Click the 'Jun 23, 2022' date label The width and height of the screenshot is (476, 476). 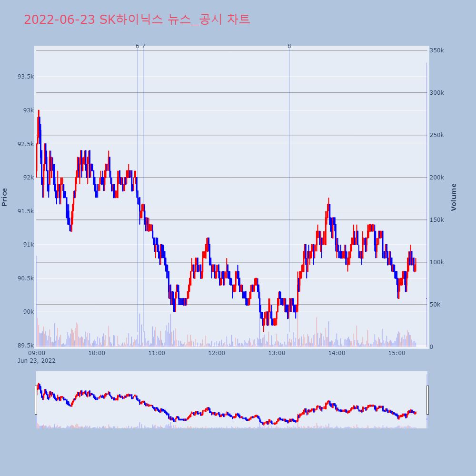37,361
